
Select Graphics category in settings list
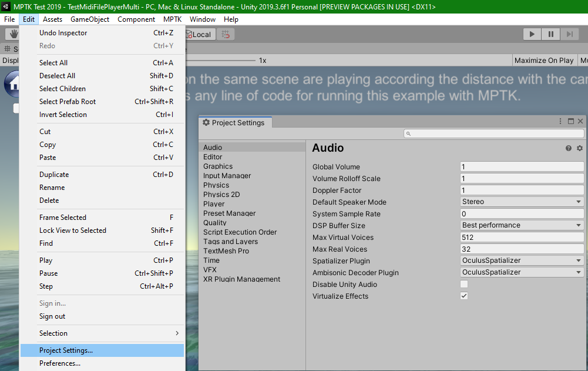pyautogui.click(x=253, y=166)
